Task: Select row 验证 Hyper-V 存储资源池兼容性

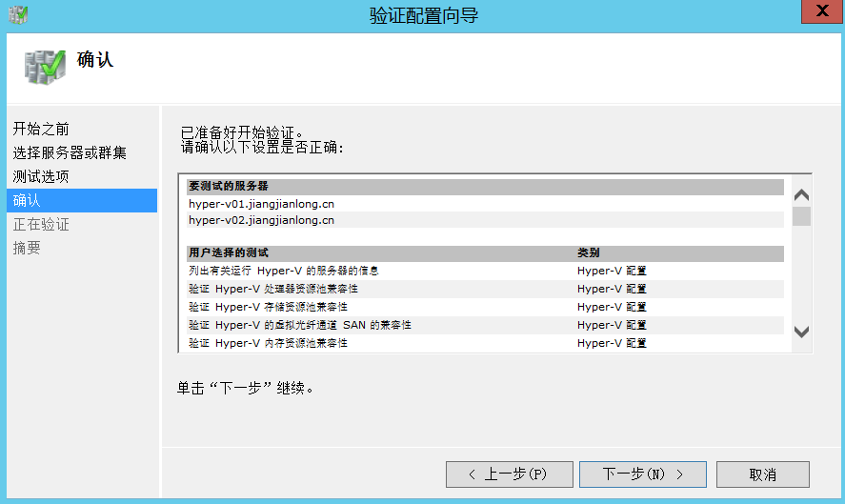Action: tap(485, 307)
